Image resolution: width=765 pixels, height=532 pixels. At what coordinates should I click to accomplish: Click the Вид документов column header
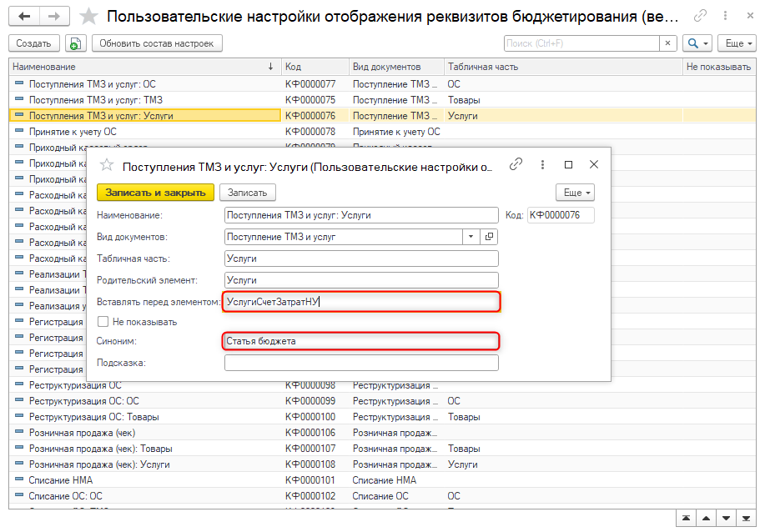(x=396, y=67)
